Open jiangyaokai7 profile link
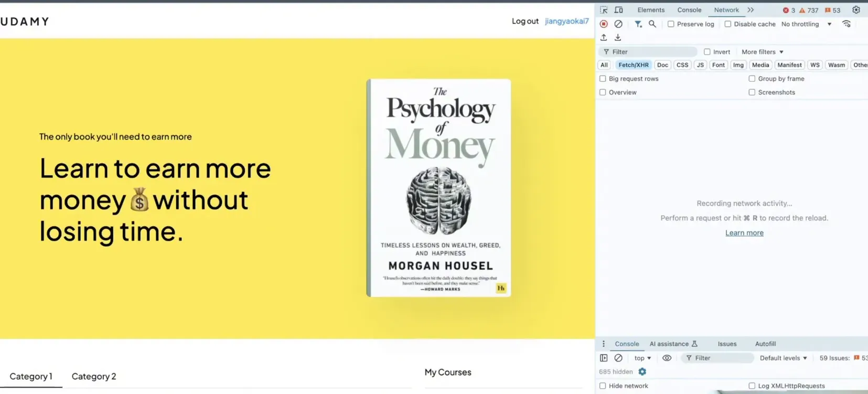Viewport: 868px width, 394px height. pyautogui.click(x=567, y=21)
